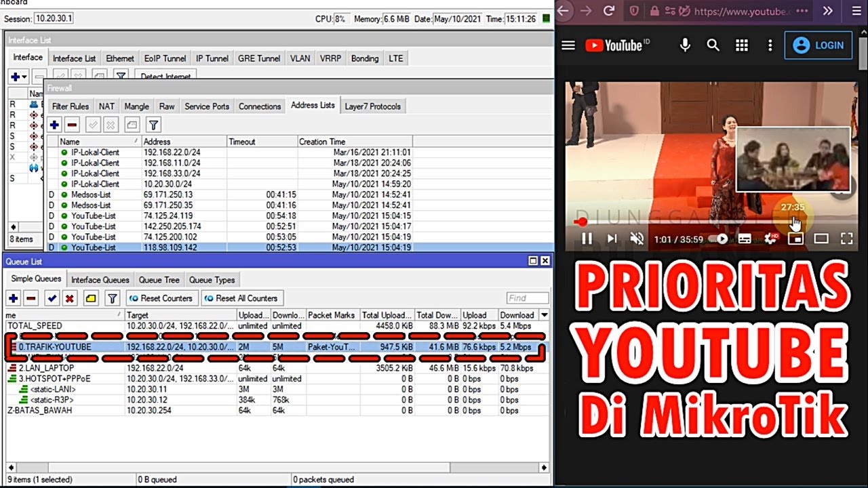Open YouTube settings three-dot menu
The width and height of the screenshot is (868, 488).
770,45
